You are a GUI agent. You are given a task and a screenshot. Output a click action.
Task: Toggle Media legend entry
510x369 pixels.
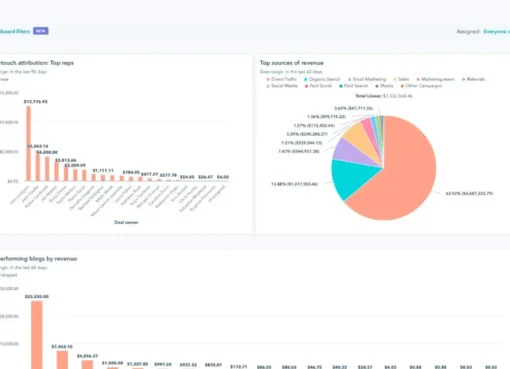384,86
